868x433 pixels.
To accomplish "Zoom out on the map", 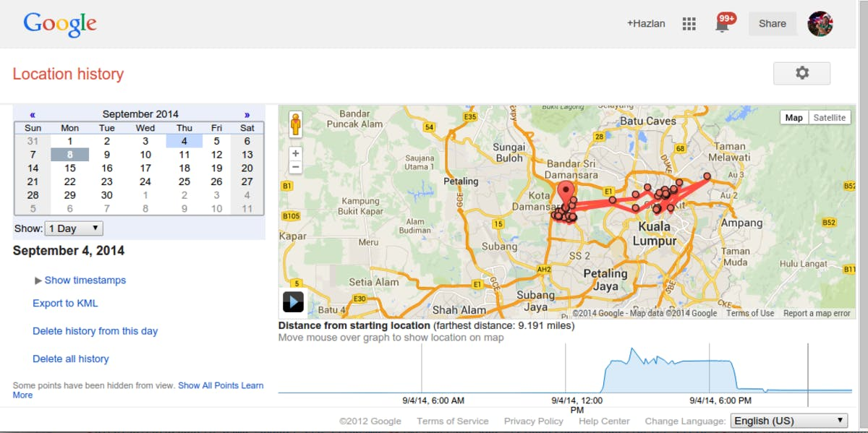I will (x=295, y=167).
